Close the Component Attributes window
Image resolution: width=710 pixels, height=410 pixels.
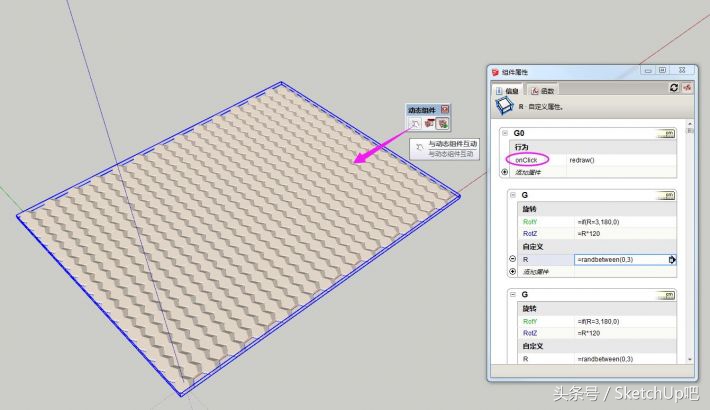click(x=682, y=70)
